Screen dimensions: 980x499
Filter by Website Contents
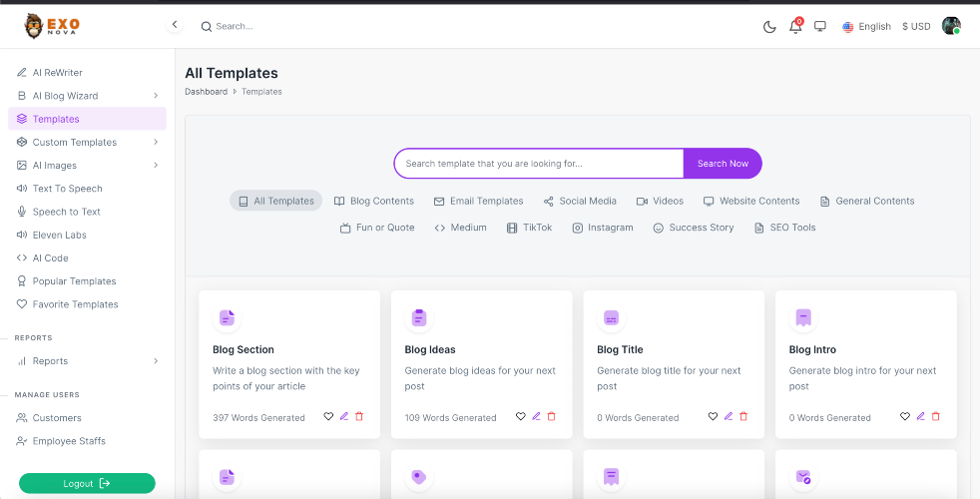click(751, 201)
